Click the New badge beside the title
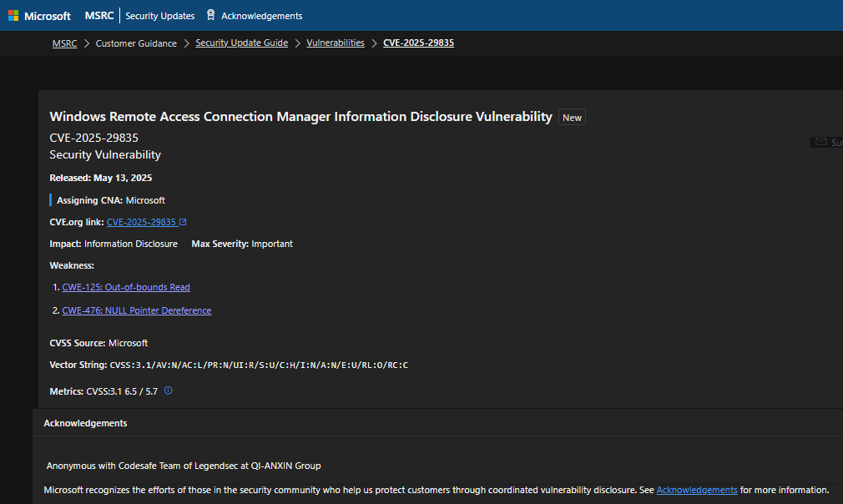 (572, 118)
